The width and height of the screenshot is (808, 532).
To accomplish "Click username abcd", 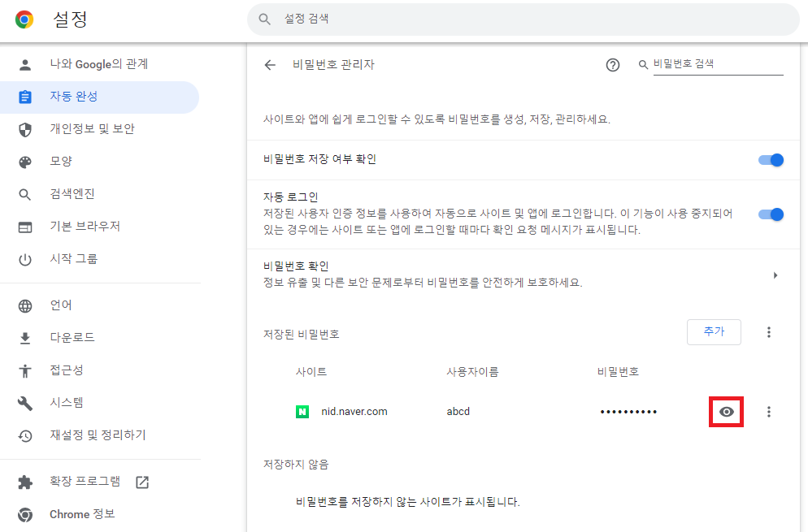I will [458, 412].
